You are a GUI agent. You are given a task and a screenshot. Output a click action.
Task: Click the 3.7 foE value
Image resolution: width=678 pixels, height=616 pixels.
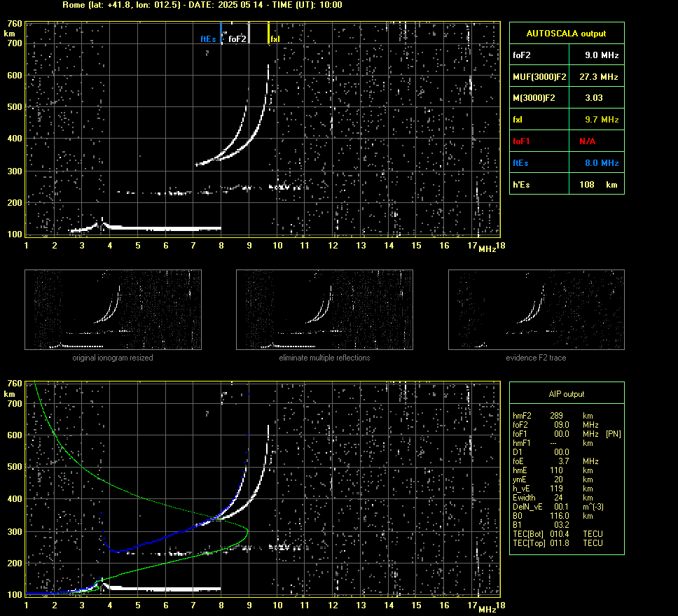coord(564,461)
